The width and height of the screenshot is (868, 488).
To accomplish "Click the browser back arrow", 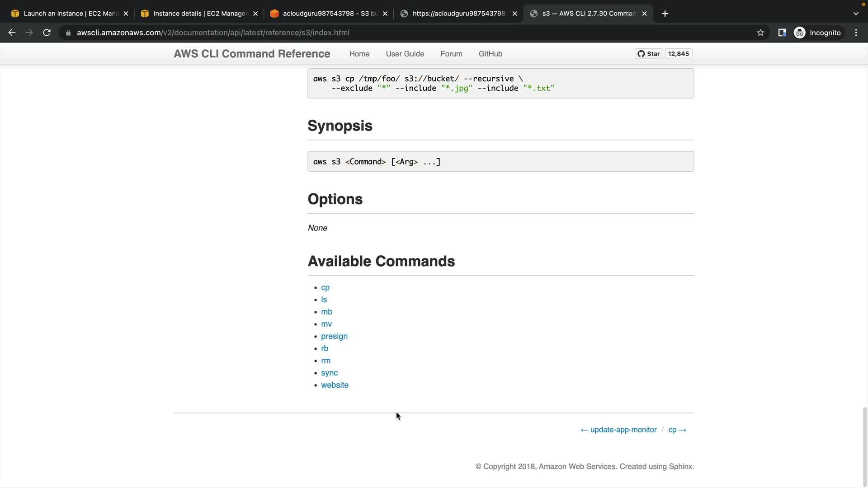I will point(12,33).
